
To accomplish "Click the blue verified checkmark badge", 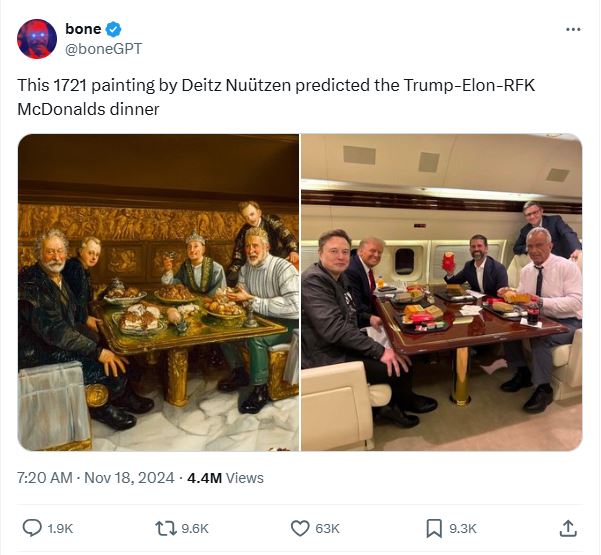I will tap(115, 29).
